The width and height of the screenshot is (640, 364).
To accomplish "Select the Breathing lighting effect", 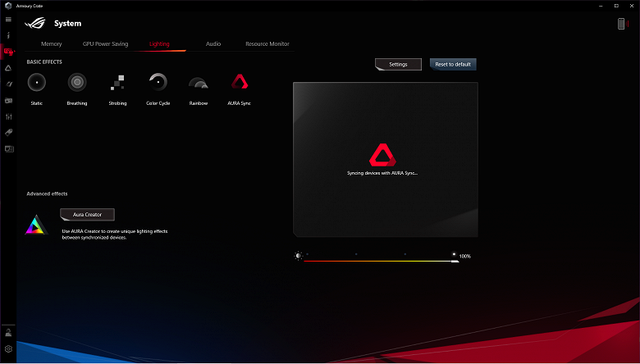I will pos(77,82).
